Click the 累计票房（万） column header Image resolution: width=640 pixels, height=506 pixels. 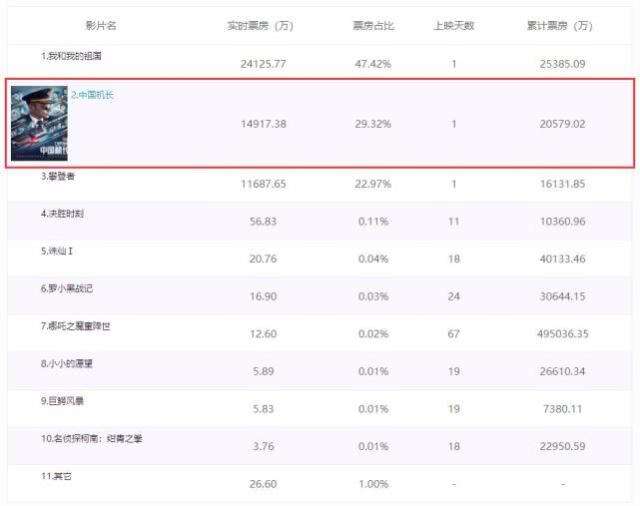(x=559, y=25)
